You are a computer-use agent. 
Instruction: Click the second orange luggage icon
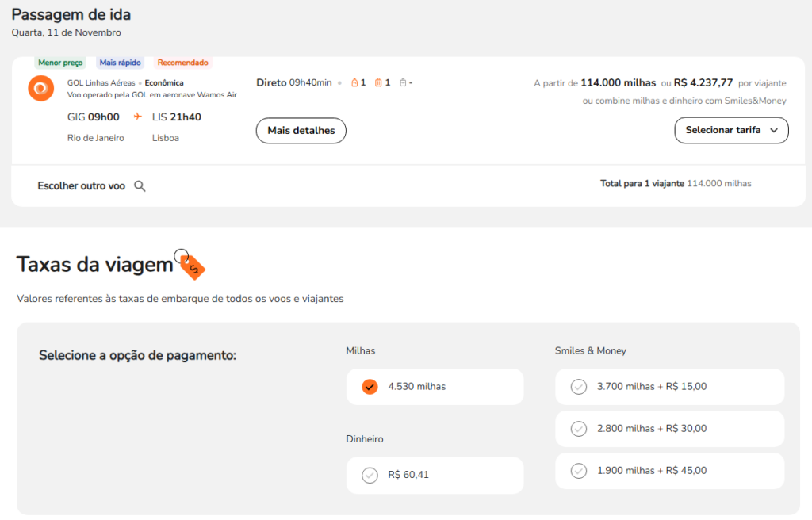coord(378,82)
